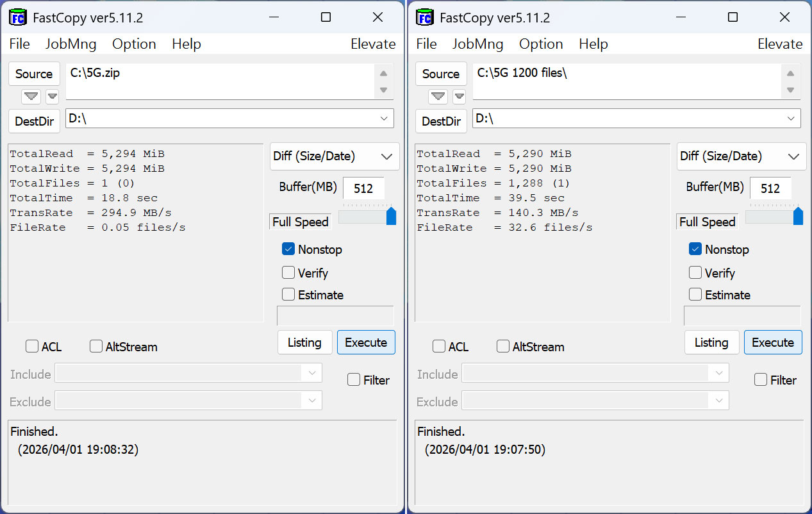Enable Estimate in the left window
Screen dimensions: 812x514
(x=288, y=295)
